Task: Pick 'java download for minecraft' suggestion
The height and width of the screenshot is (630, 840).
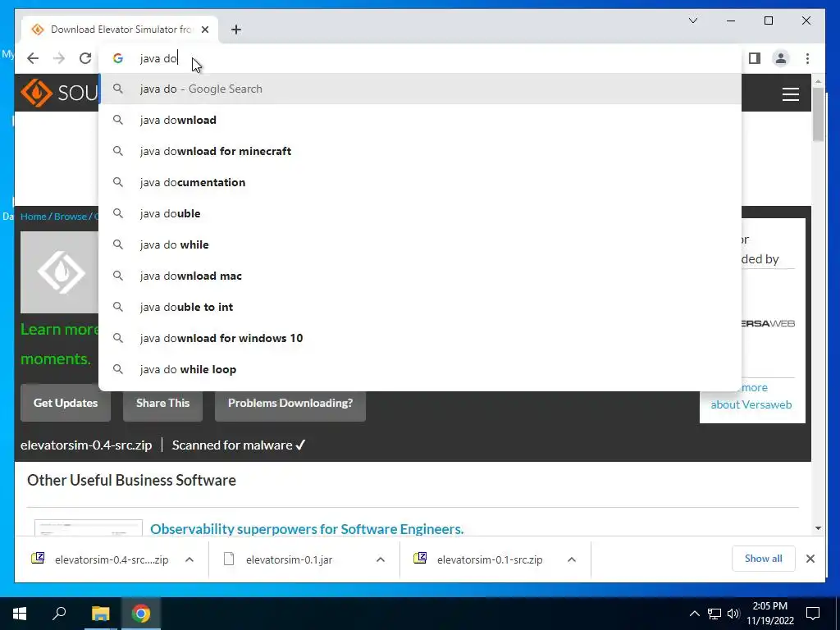Action: click(x=420, y=151)
